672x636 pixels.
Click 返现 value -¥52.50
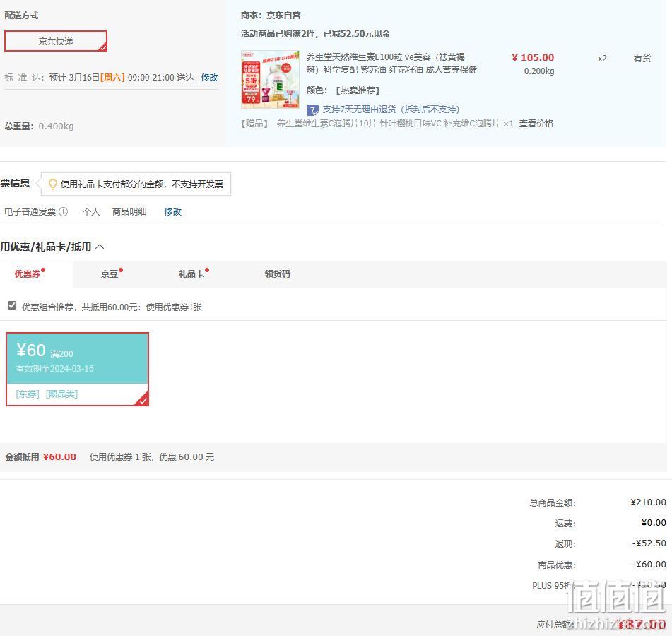click(649, 543)
